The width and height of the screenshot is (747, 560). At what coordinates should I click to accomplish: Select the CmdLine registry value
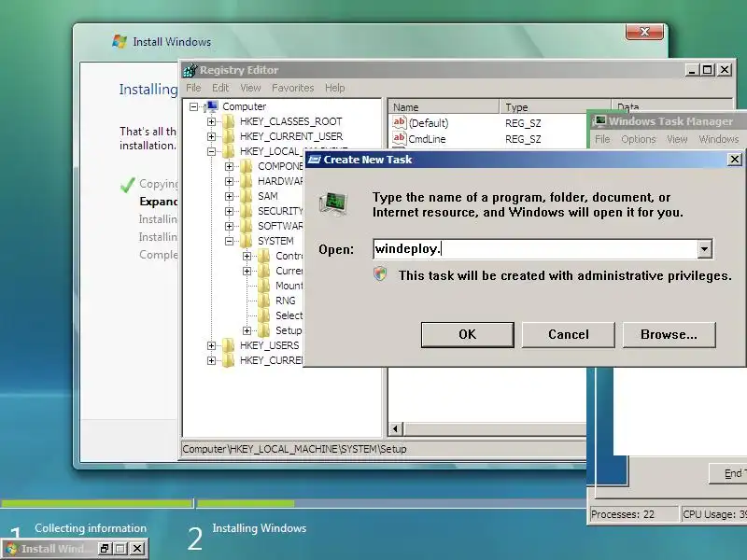(427, 139)
